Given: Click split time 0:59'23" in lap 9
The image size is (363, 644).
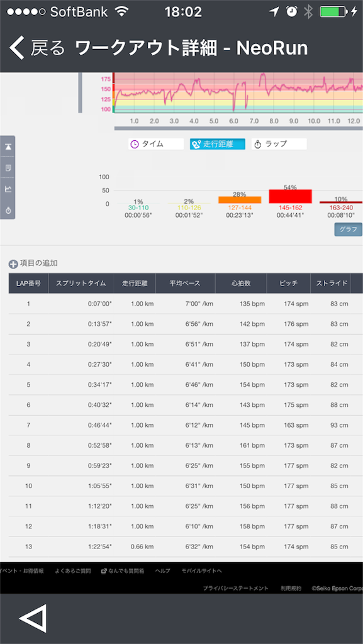Looking at the screenshot, I should (100, 466).
